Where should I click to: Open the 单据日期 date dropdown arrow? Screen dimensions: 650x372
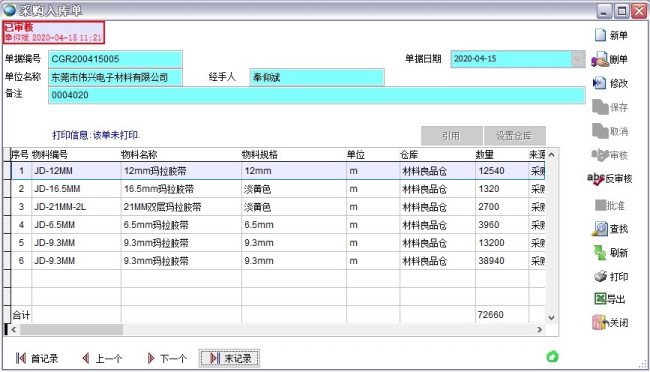pos(577,59)
